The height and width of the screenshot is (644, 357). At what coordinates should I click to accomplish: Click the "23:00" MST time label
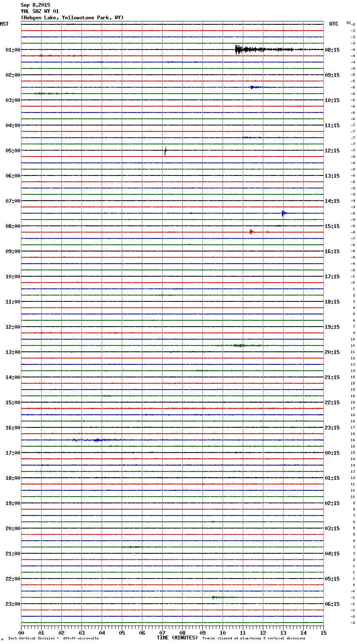[x=13, y=604]
